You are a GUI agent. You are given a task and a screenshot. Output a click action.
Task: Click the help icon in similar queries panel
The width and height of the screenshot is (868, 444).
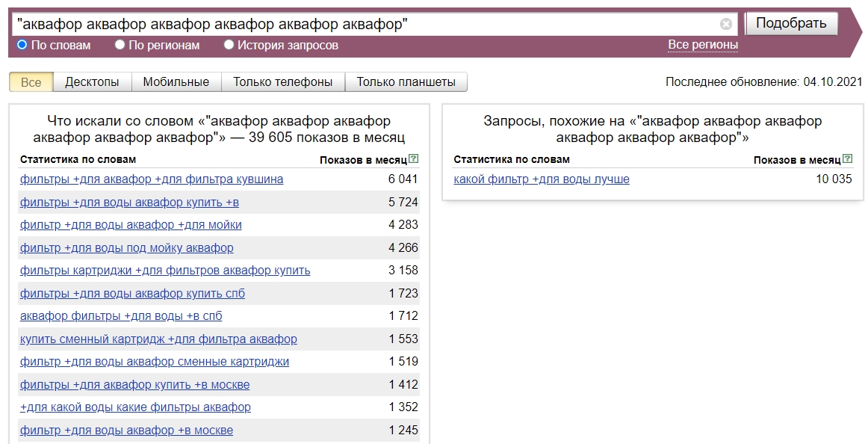(848, 158)
